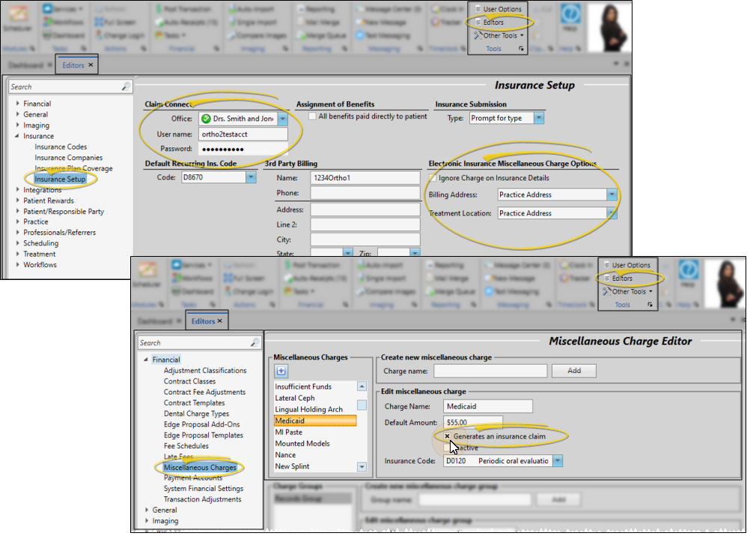Viewport: 756px width, 542px height.
Task: Click Editors in the ribbon above Miscellaneous Charge Editor
Action: tap(621, 278)
